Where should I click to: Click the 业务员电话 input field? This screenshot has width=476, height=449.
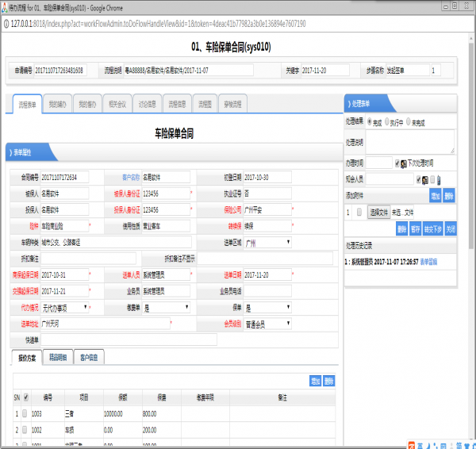click(267, 291)
